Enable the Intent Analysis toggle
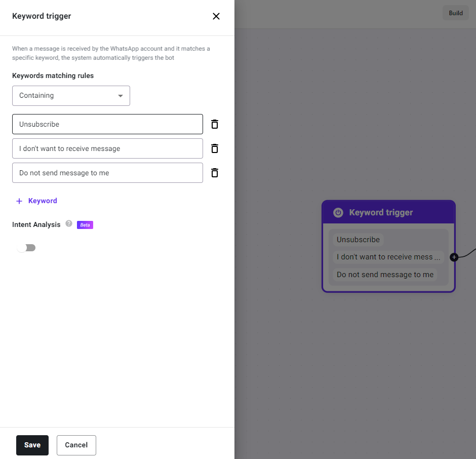The height and width of the screenshot is (459, 476). pos(26,248)
